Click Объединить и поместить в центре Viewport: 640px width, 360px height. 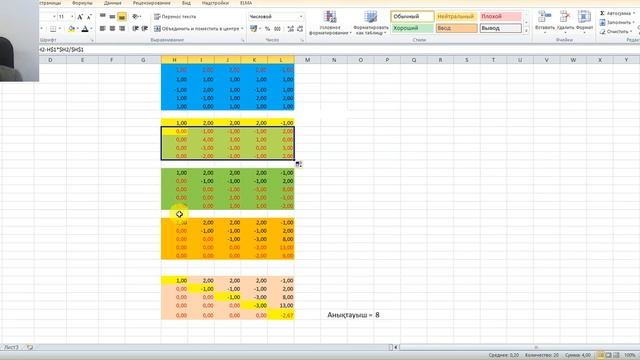click(x=196, y=29)
